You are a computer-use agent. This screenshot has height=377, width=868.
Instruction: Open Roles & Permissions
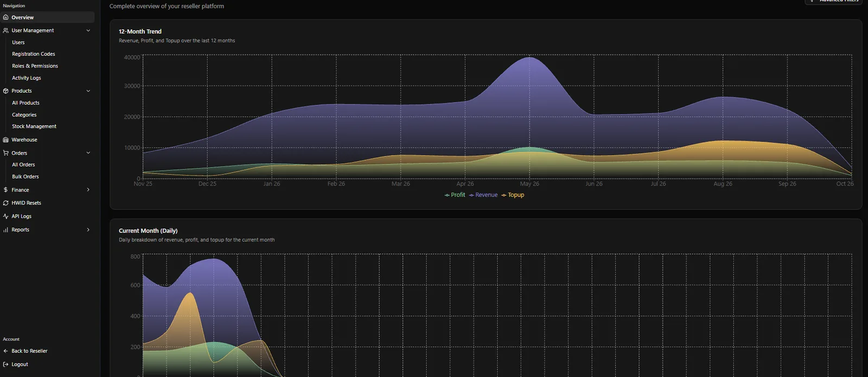click(35, 66)
